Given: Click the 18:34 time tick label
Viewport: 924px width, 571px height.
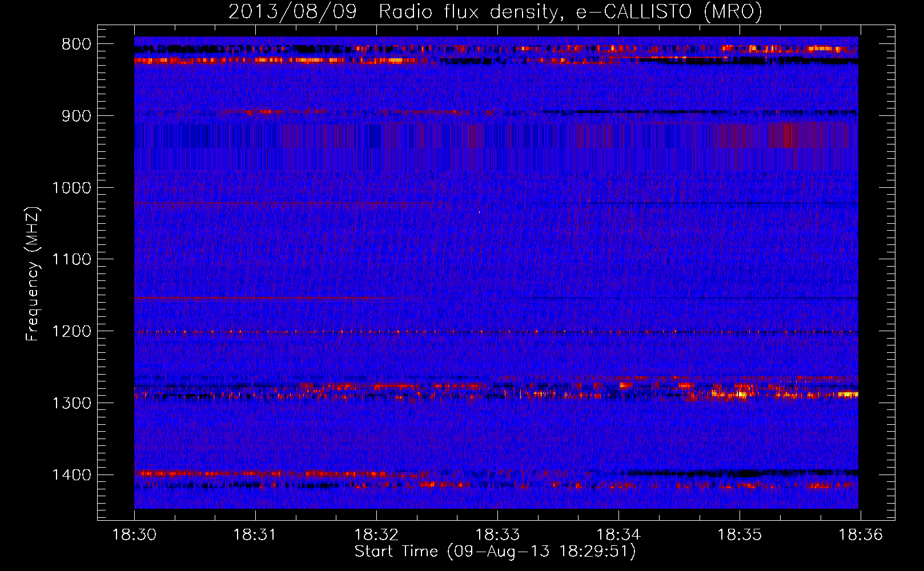Looking at the screenshot, I should click(618, 535).
